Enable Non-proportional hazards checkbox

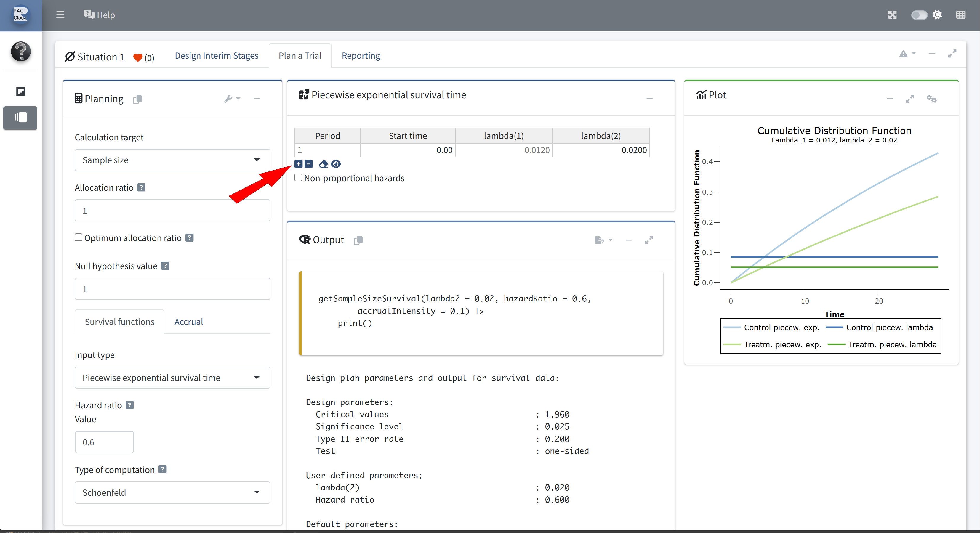tap(299, 178)
